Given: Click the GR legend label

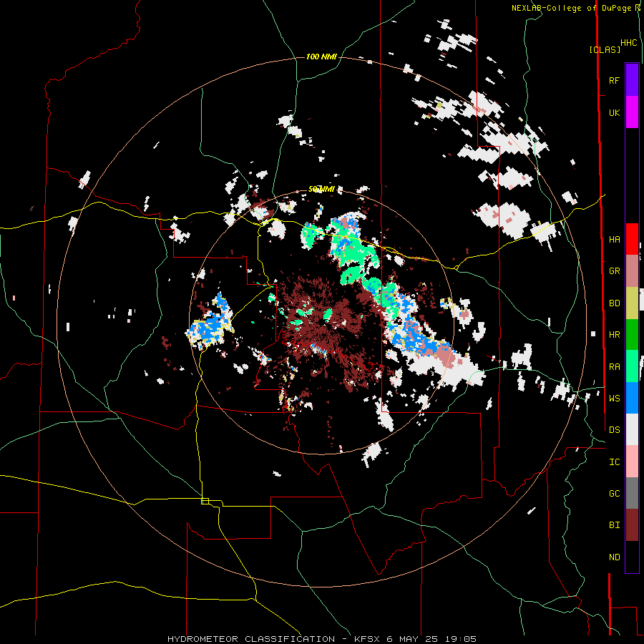Looking at the screenshot, I should 614,271.
